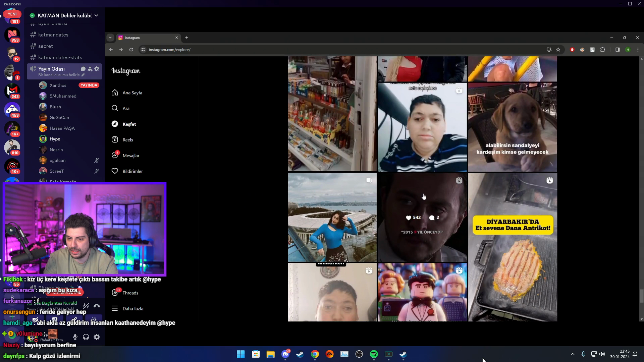This screenshot has width=644, height=362.
Task: Open the Ara search item
Action: (x=120, y=108)
